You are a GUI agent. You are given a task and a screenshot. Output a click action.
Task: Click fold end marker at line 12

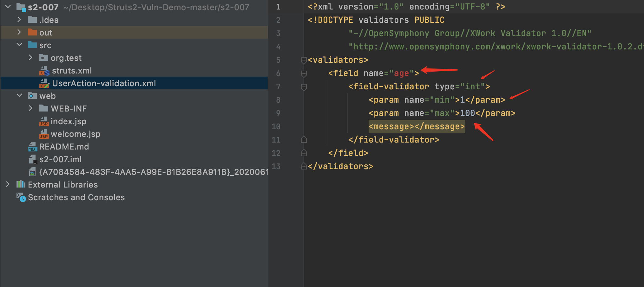pos(304,153)
